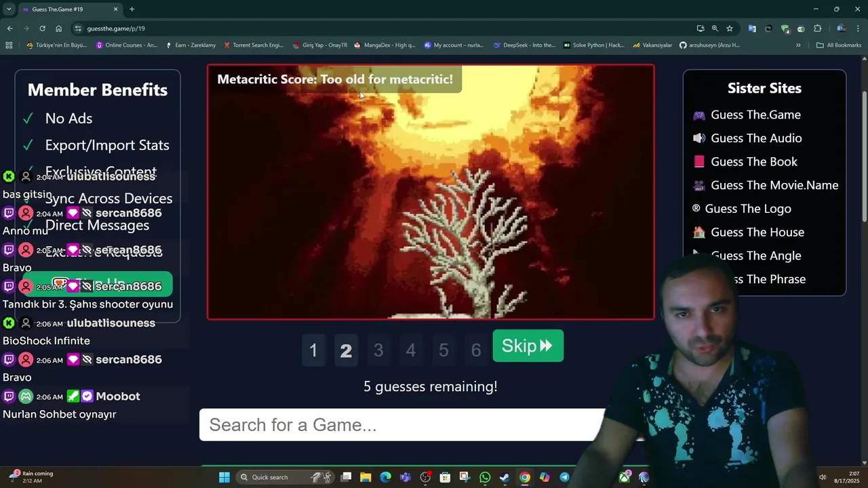Open DeepSeek bookmark
The image size is (868, 488).
[x=524, y=45]
